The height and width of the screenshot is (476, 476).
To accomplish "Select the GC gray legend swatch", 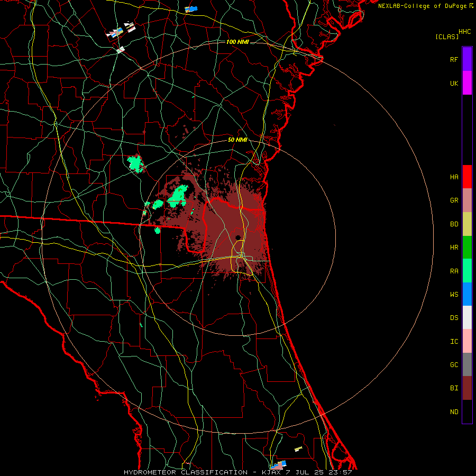I will click(x=467, y=364).
